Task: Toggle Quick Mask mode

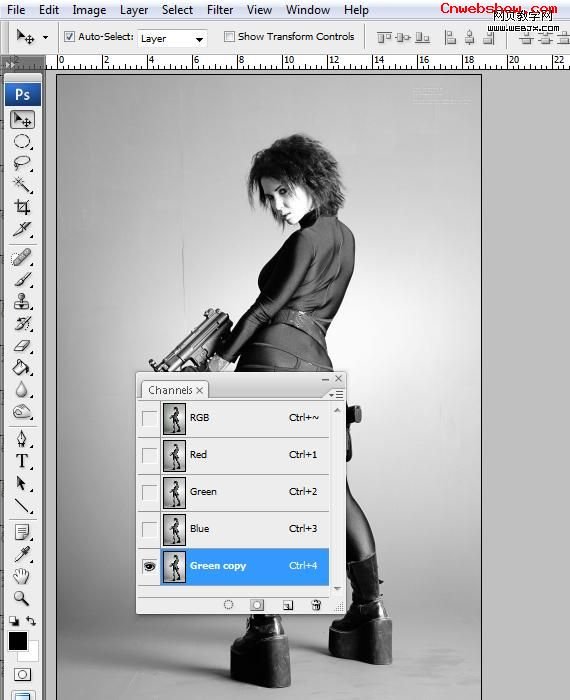Action: click(22, 674)
